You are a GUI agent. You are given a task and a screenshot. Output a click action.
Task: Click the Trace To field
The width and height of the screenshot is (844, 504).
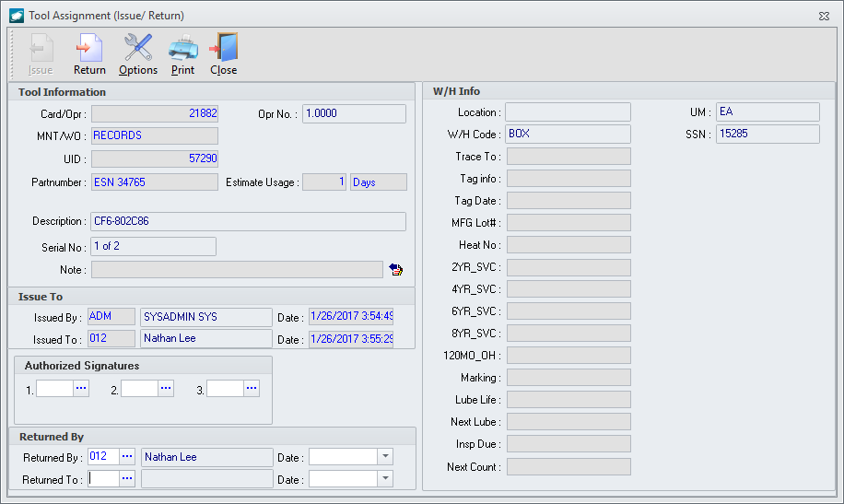coord(569,156)
